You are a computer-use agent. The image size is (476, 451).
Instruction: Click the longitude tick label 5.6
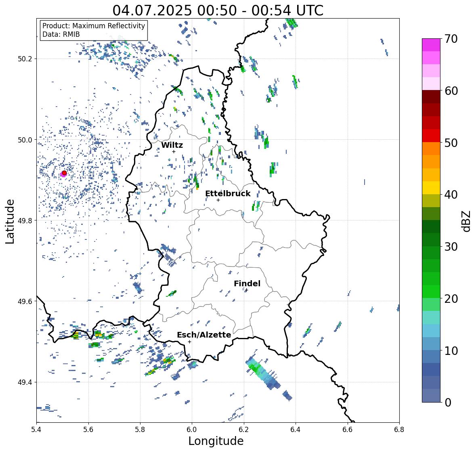coord(88,429)
